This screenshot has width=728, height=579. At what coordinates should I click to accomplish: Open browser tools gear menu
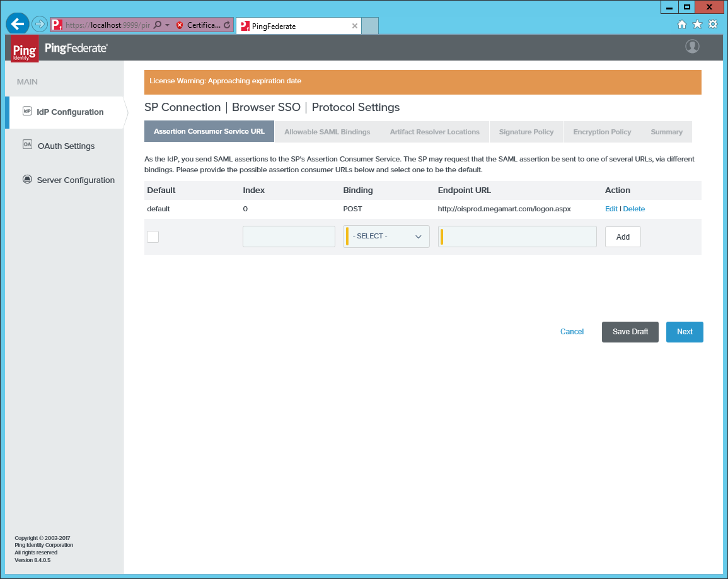(x=713, y=24)
